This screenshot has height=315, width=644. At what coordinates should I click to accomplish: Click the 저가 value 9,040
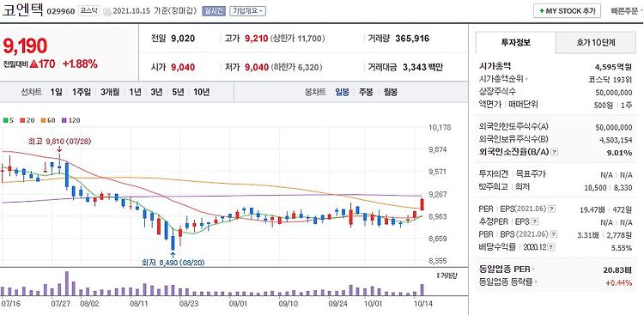pyautogui.click(x=257, y=67)
